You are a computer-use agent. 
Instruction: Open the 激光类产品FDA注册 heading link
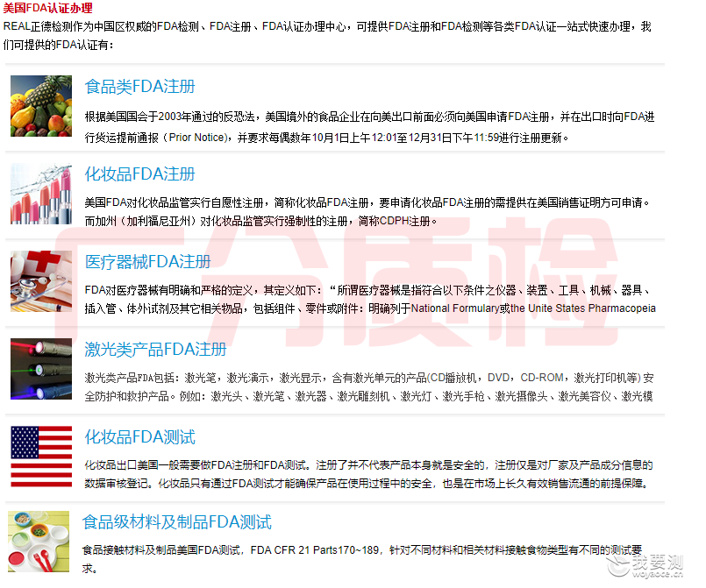[x=155, y=349]
